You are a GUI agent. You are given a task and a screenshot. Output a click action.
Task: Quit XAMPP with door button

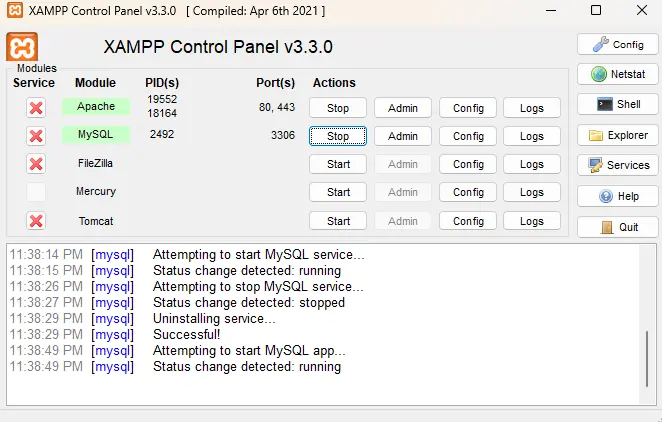tap(618, 227)
